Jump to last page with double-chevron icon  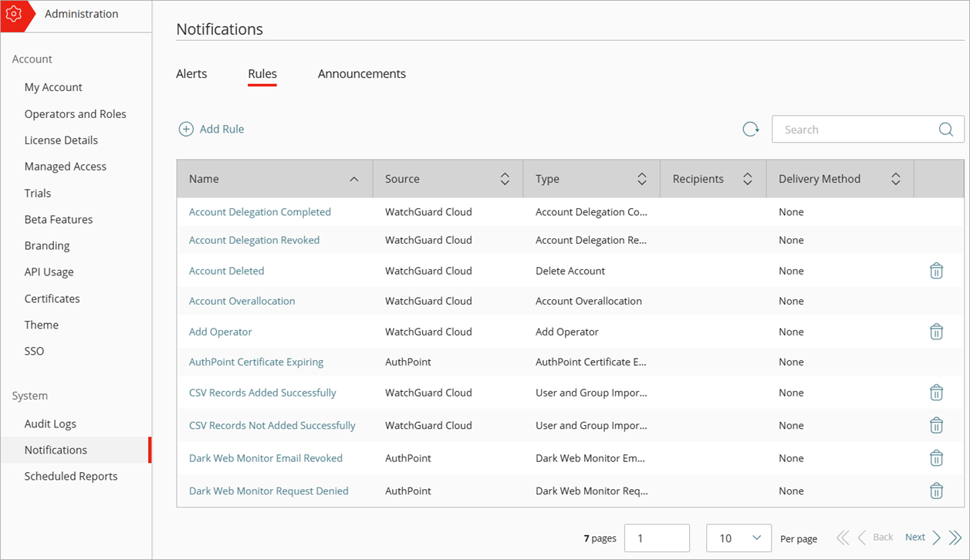coord(955,537)
